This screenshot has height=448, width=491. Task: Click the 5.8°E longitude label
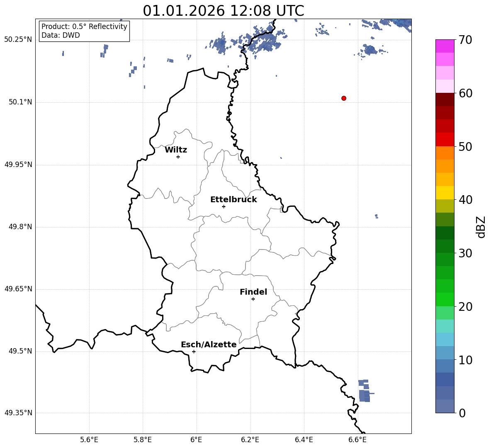tap(143, 440)
